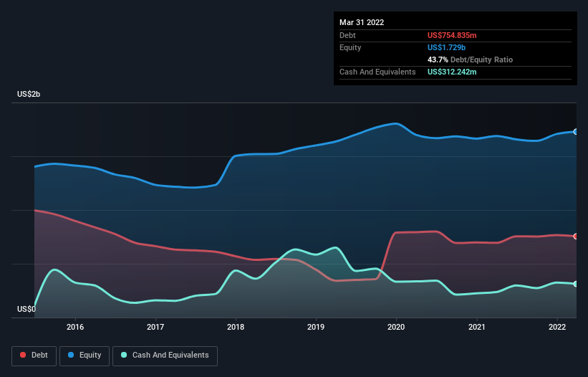Click the teal Cash legend dot
The height and width of the screenshot is (377, 588).
click(x=124, y=355)
